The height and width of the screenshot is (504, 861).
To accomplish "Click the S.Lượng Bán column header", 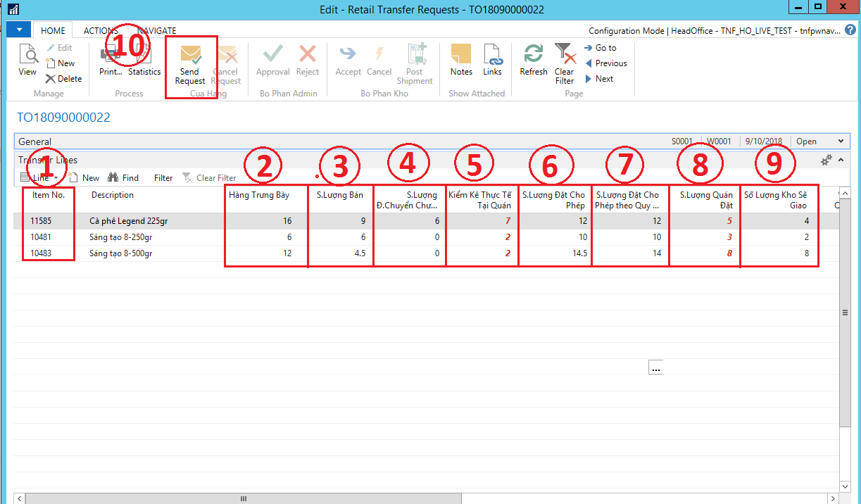I will [340, 195].
